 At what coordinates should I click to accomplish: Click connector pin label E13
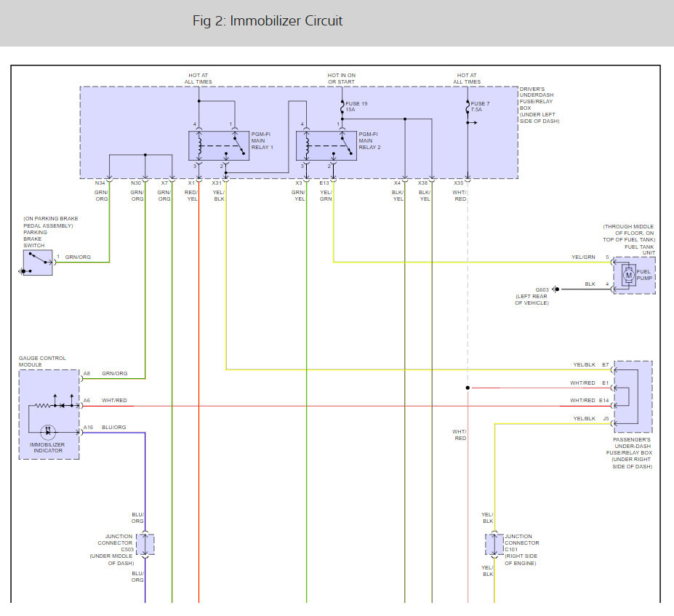[x=324, y=183]
